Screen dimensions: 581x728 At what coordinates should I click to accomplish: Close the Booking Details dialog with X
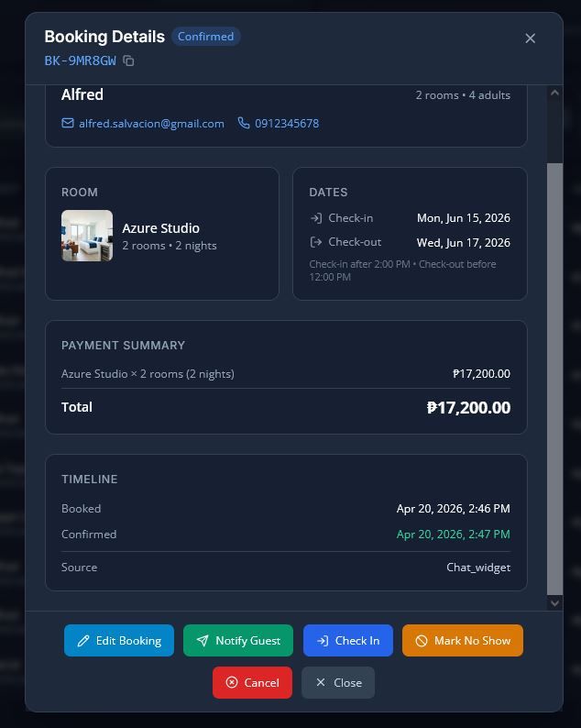[530, 39]
